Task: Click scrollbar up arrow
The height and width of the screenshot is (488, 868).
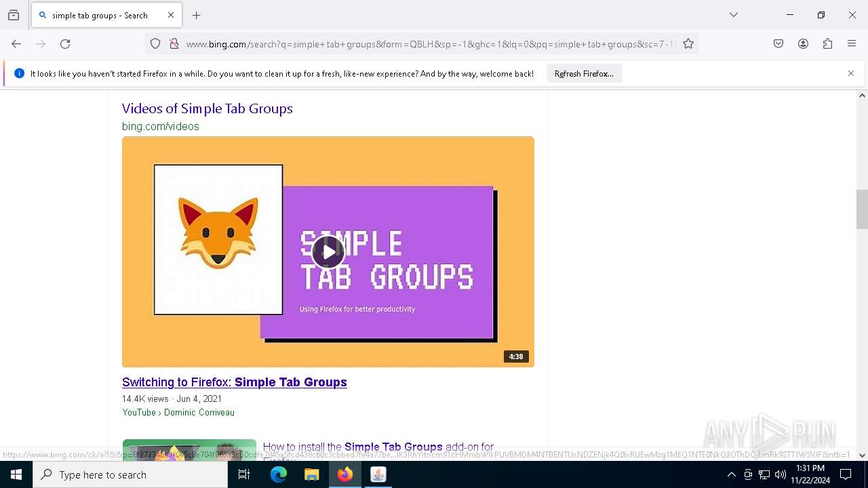Action: click(x=862, y=96)
